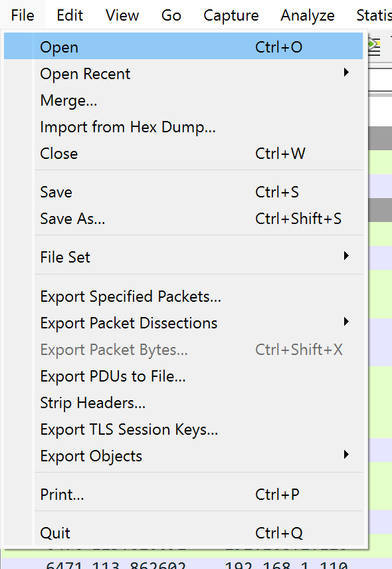The height and width of the screenshot is (569, 392).
Task: Choose Save As... option
Action: pos(183,219)
